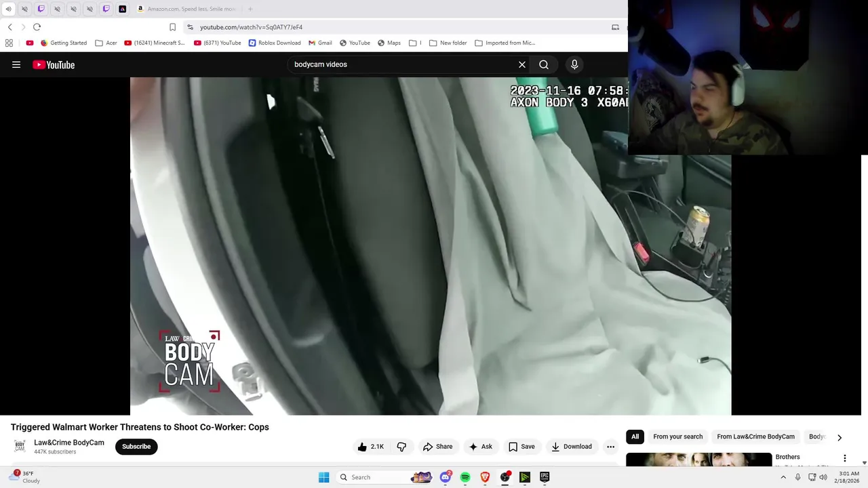
Task: Open the Brothers recommended video thumbnail
Action: pyautogui.click(x=698, y=460)
